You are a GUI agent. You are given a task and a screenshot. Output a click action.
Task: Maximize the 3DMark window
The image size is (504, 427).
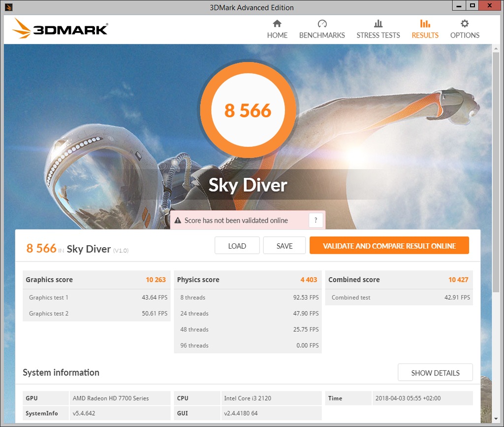[472, 5]
